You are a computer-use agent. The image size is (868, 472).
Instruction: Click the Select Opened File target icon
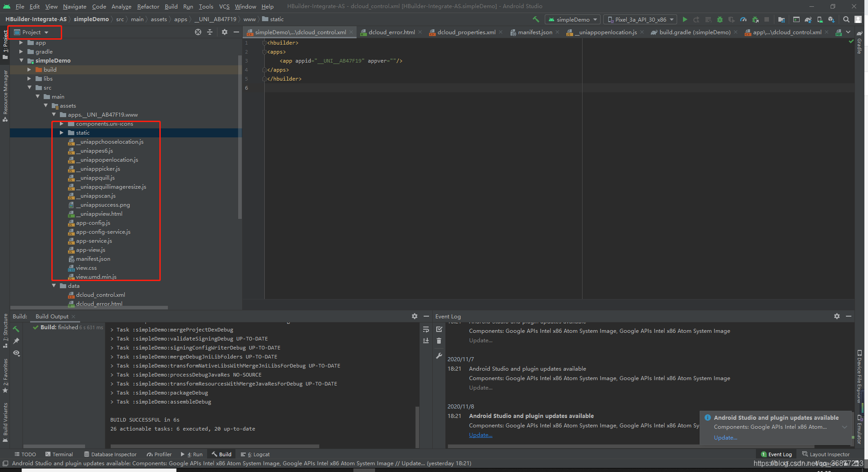198,32
